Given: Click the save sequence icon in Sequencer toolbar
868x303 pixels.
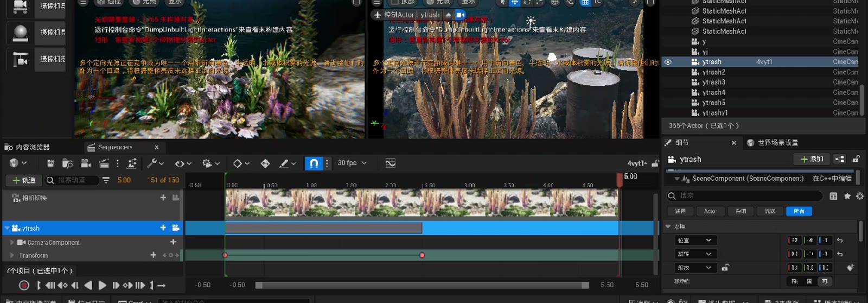Looking at the screenshot, I should click(x=50, y=163).
